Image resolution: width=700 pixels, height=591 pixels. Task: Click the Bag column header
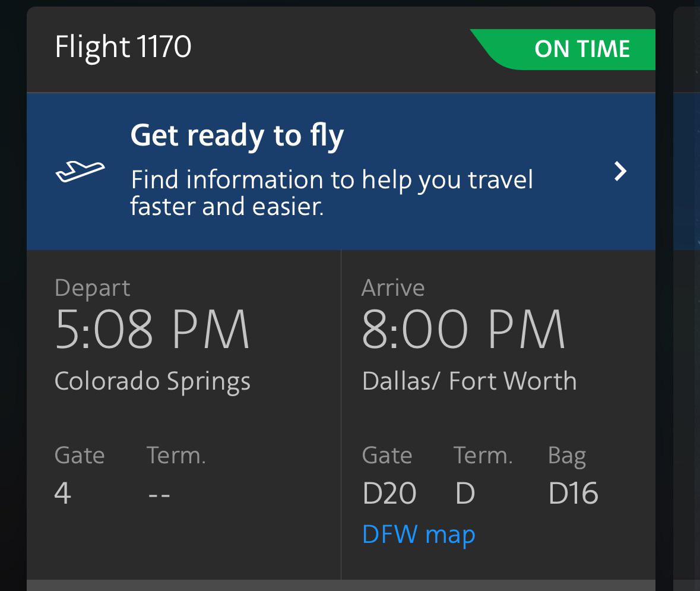click(x=566, y=455)
